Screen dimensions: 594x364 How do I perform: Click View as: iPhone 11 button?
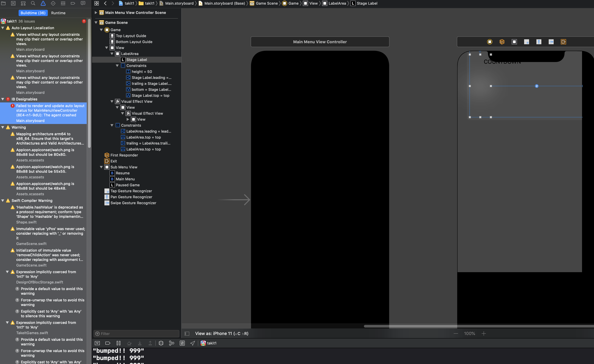pyautogui.click(x=221, y=334)
